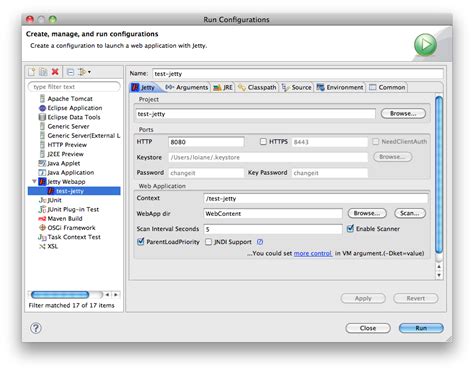Click the Project text field

click(x=256, y=114)
